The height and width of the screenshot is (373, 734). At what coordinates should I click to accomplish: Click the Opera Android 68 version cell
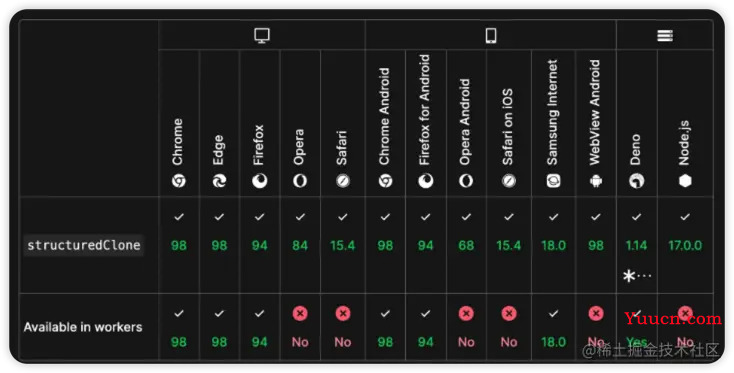click(466, 245)
